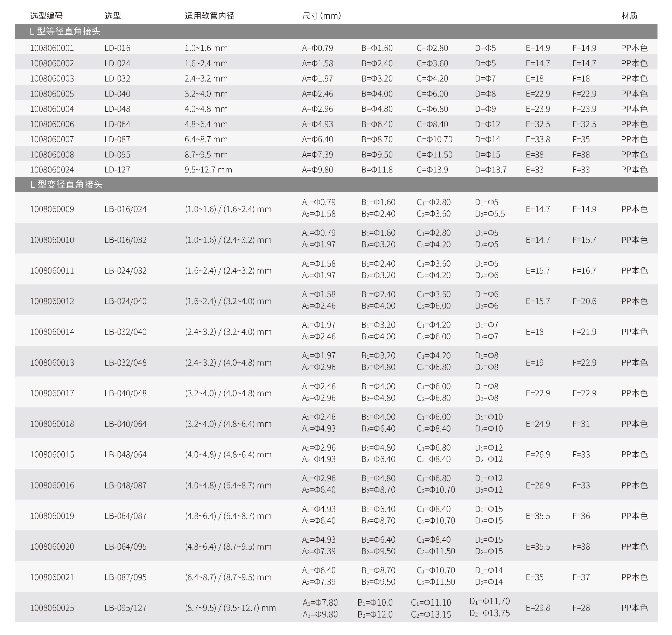This screenshot has width=672, height=635.
Task: Click the LB-032/048 model cell
Action: pos(125,362)
